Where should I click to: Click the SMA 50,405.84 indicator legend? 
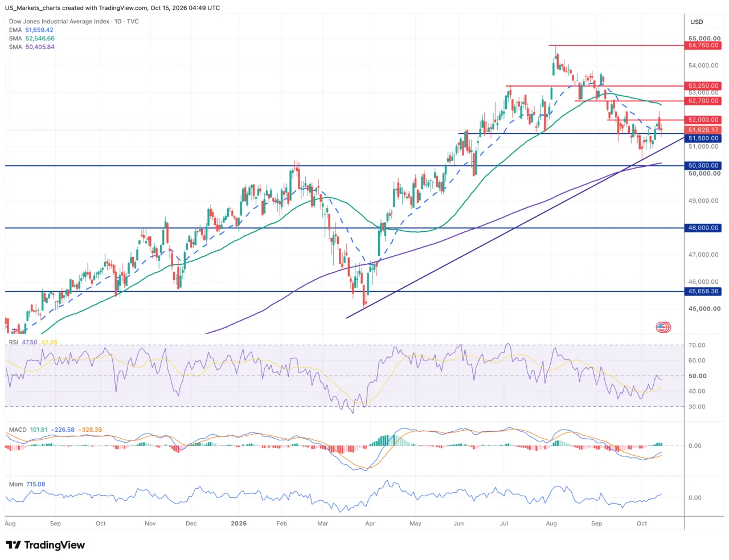pyautogui.click(x=32, y=47)
